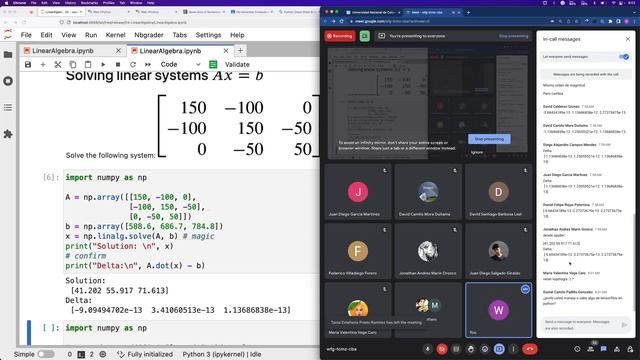Image resolution: width=640 pixels, height=360 pixels.
Task: Close first LinearAlgebra.ipynb tab
Action: [x=118, y=51]
